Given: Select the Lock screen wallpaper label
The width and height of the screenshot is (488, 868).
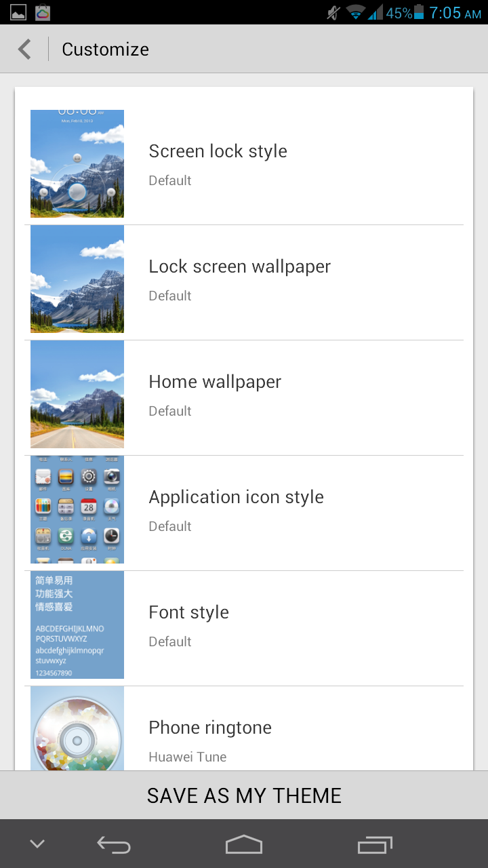Looking at the screenshot, I should point(240,267).
